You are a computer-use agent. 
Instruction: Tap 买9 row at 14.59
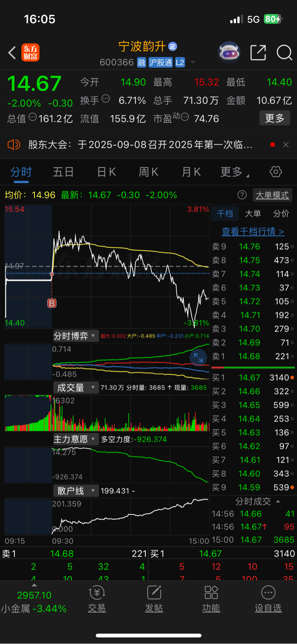click(253, 487)
